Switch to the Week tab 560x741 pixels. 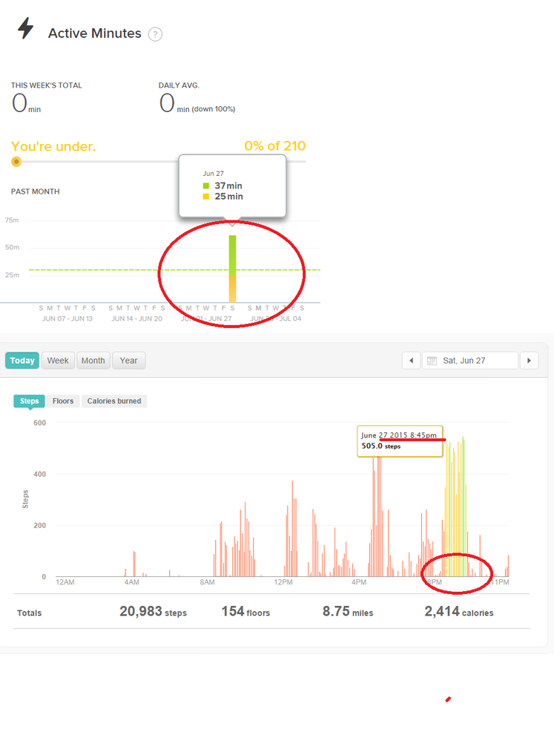pyautogui.click(x=58, y=360)
